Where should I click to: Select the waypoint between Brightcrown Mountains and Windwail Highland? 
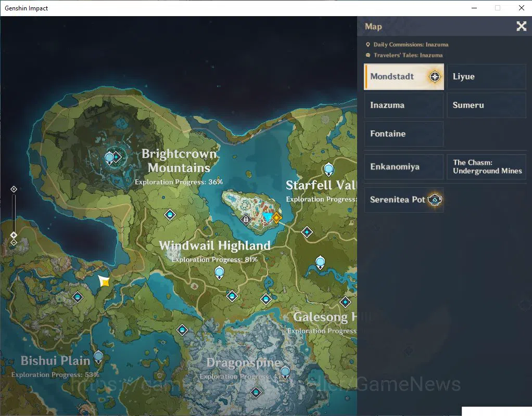(170, 215)
